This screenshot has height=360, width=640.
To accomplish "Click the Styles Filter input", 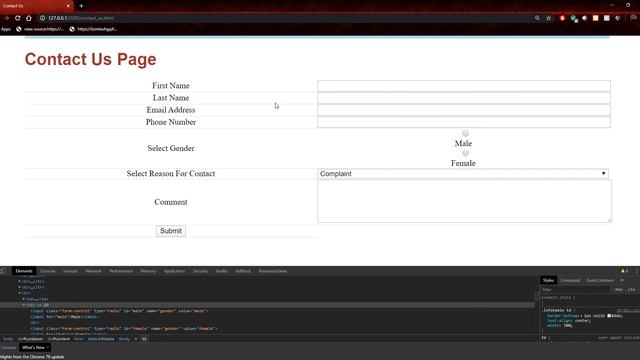I will (x=576, y=289).
